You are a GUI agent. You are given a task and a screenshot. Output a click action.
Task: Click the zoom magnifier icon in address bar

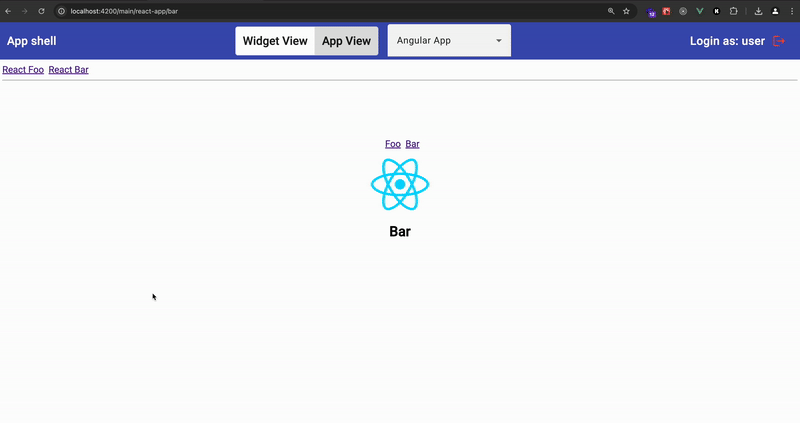point(611,11)
